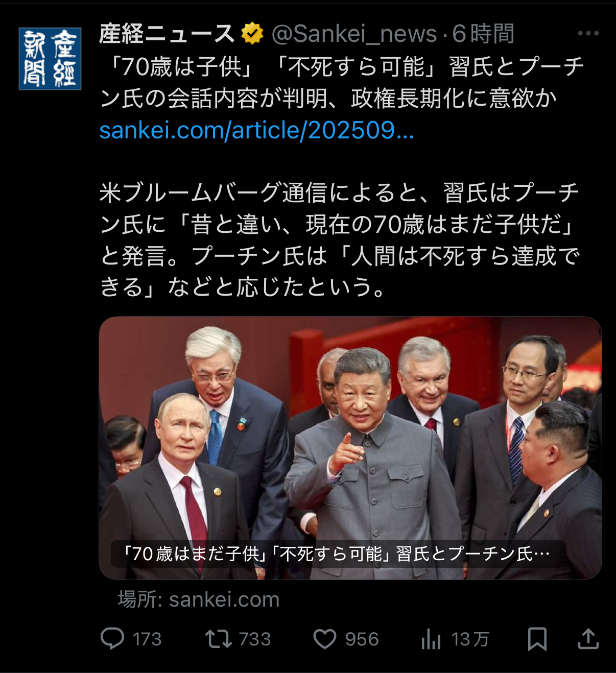Tap the share upload icon
The width and height of the screenshot is (616, 673).
pyautogui.click(x=588, y=639)
